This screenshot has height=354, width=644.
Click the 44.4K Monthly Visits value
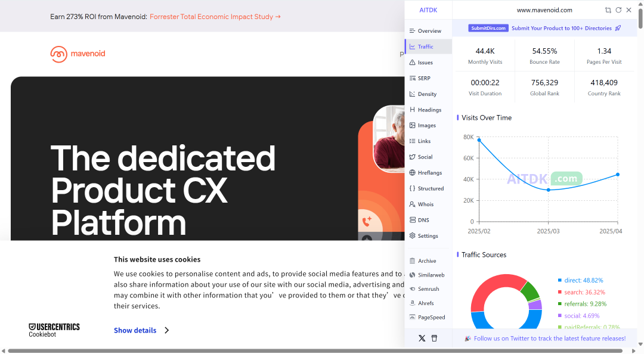click(485, 51)
